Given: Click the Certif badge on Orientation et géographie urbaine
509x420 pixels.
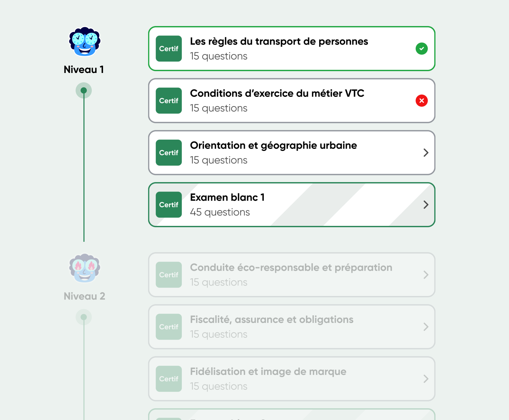Looking at the screenshot, I should [x=168, y=153].
